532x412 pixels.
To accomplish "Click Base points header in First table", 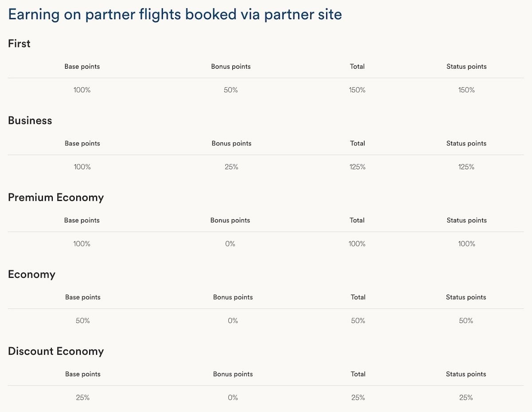I will click(82, 66).
